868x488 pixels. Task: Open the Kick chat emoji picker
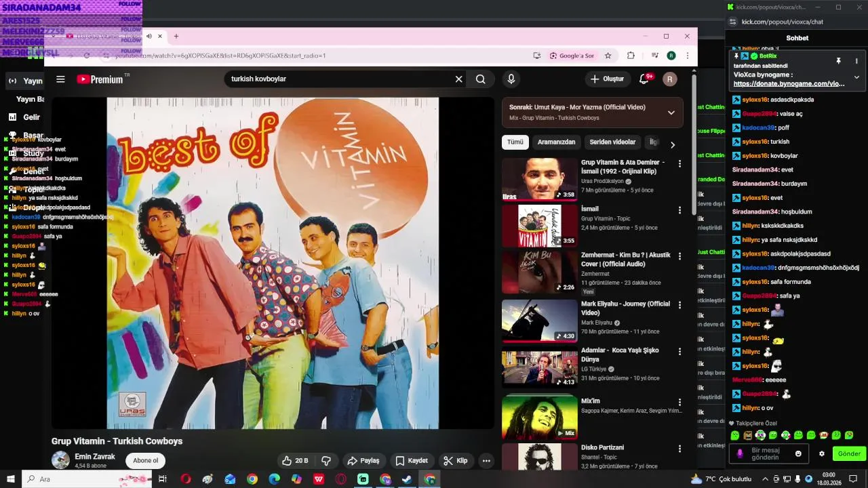[798, 453]
